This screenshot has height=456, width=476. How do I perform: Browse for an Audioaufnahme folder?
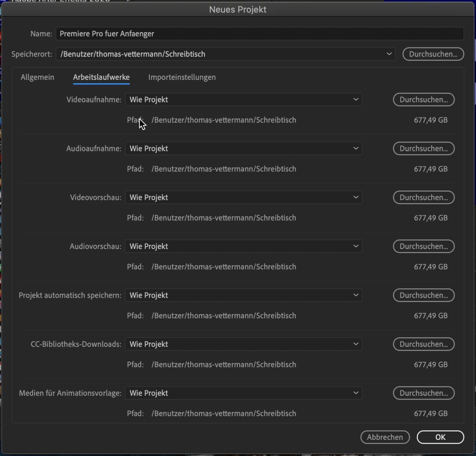click(423, 148)
